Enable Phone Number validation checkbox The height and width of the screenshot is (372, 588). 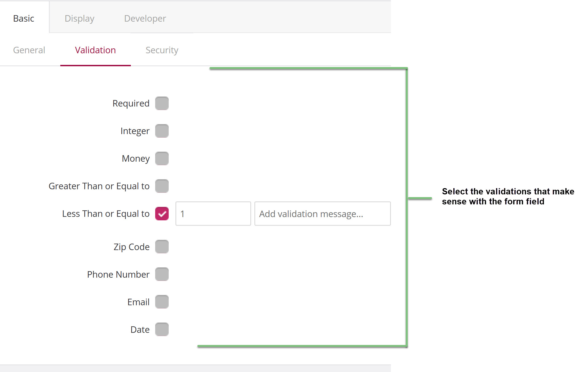(x=162, y=274)
